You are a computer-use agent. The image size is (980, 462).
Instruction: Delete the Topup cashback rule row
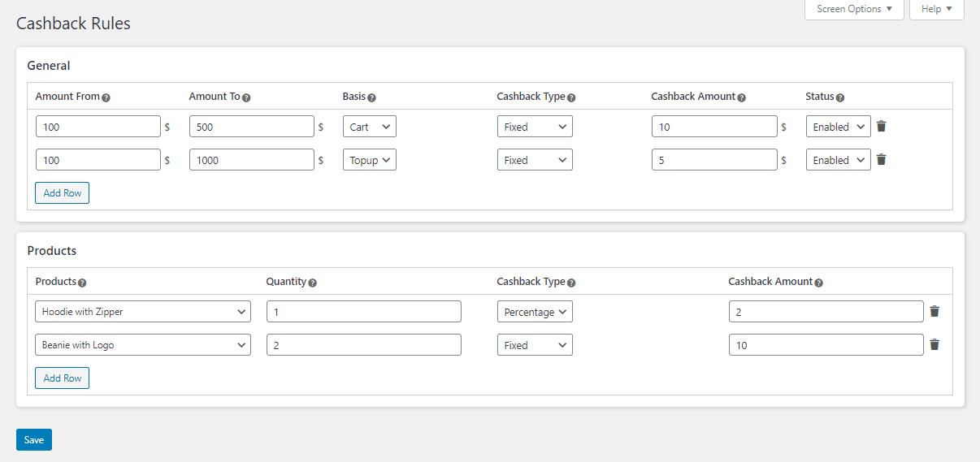[882, 159]
